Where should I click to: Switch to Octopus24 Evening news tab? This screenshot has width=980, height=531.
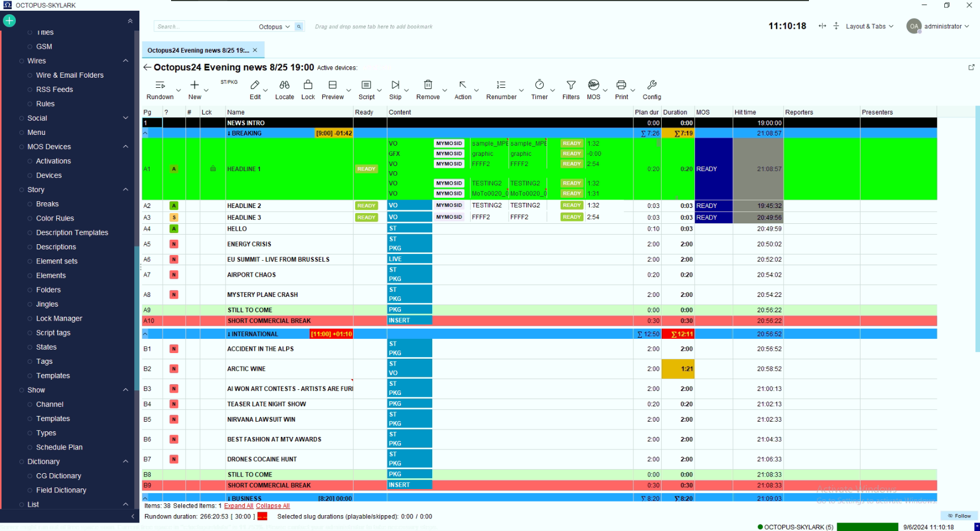point(198,50)
